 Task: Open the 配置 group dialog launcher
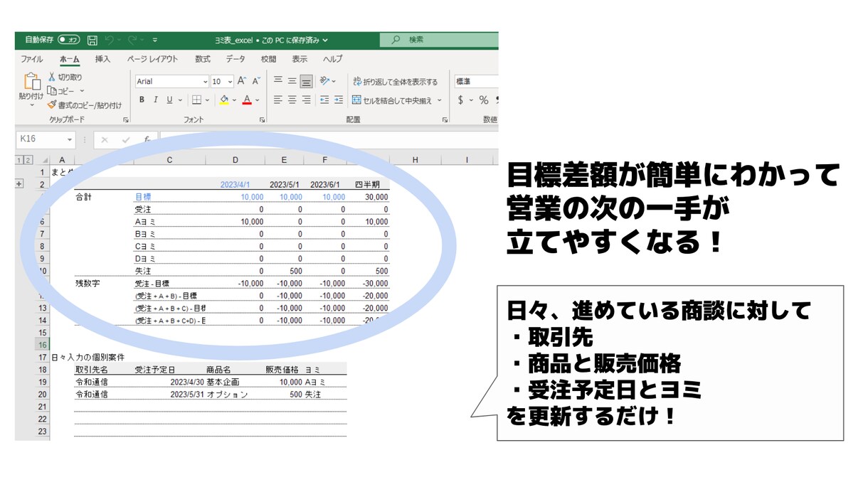(445, 120)
